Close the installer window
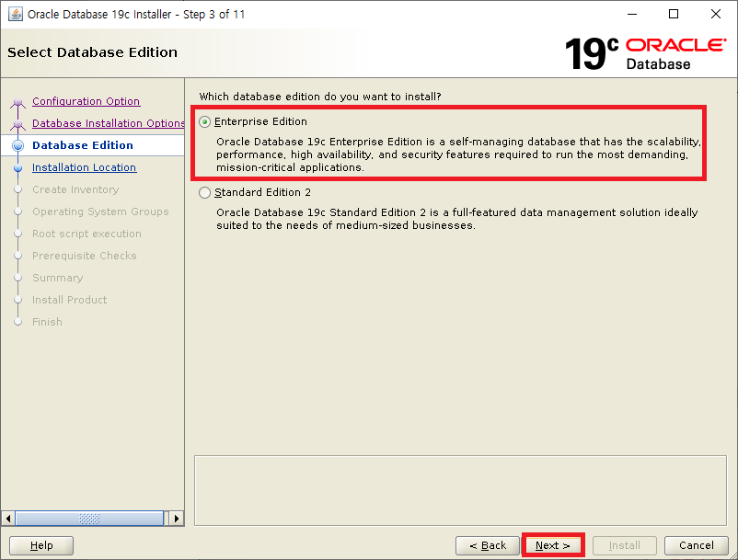 (715, 14)
